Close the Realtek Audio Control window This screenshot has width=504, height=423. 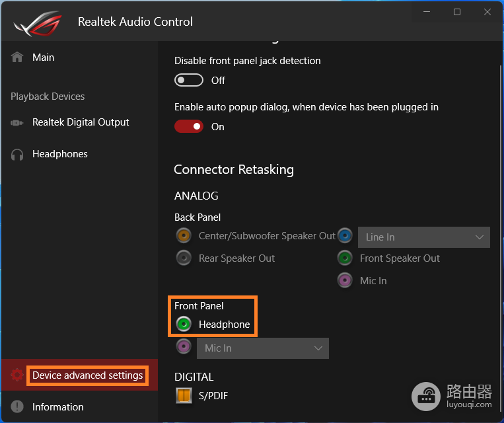tap(487, 12)
